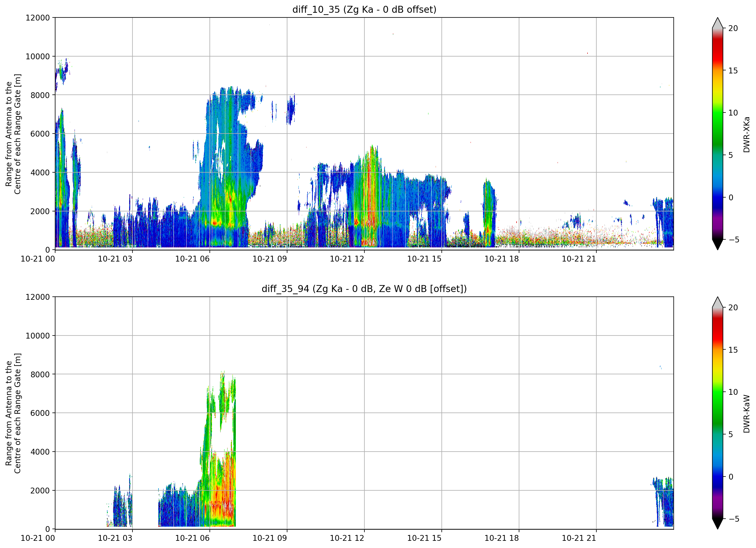The width and height of the screenshot is (756, 548).
Task: Click "10-21 00" on the diff_35_94 time axis
Action: click(38, 538)
